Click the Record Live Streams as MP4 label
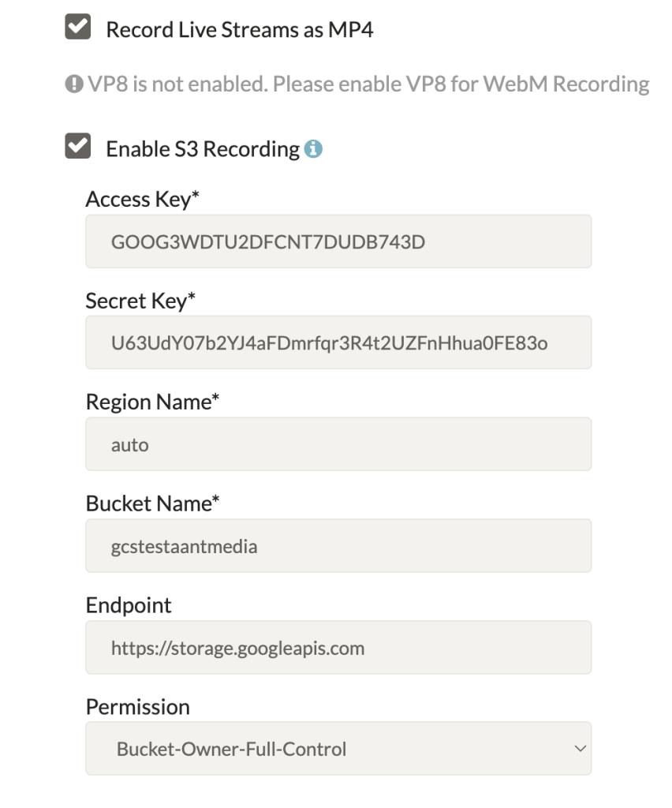Image resolution: width=672 pixels, height=808 pixels. pos(240,30)
